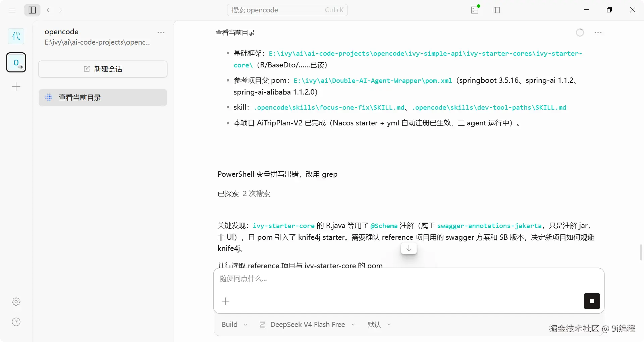
Task: Open the status panel icon with green dot
Action: (x=475, y=10)
